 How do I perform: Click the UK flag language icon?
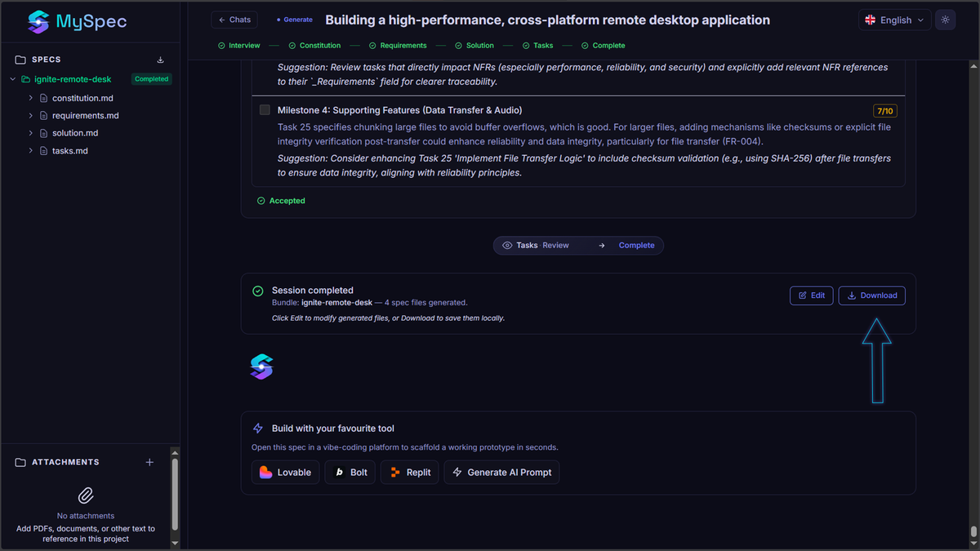click(871, 20)
